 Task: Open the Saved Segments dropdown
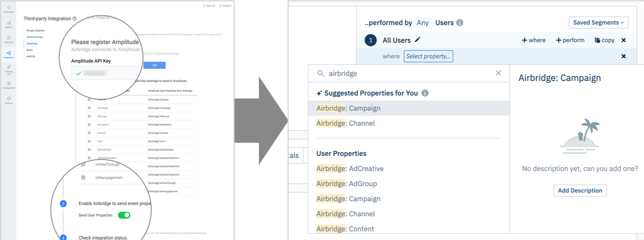598,22
